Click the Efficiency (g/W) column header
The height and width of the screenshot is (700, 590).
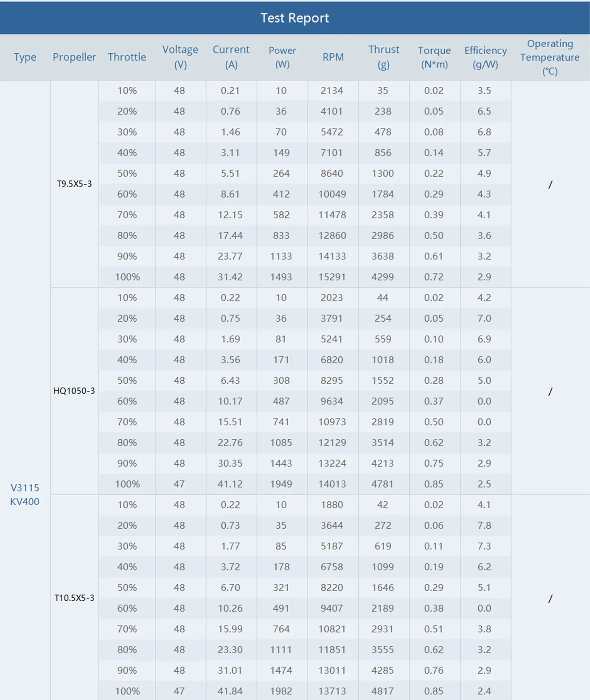pyautogui.click(x=485, y=57)
